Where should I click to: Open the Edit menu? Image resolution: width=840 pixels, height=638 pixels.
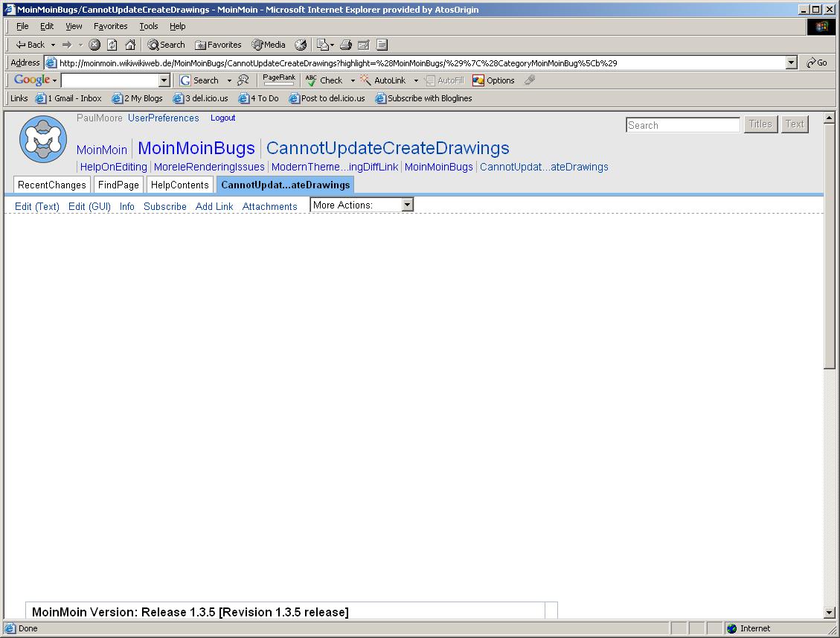pyautogui.click(x=47, y=26)
